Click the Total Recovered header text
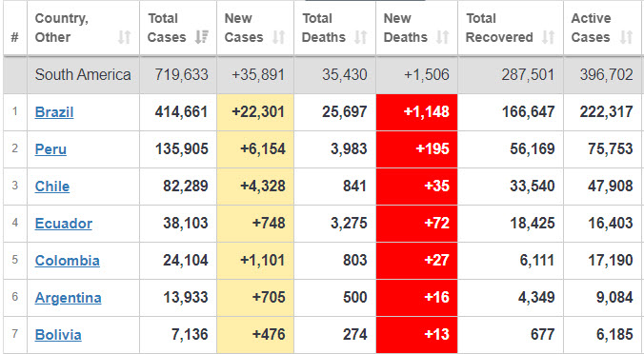The width and height of the screenshot is (644, 354). coord(499,28)
